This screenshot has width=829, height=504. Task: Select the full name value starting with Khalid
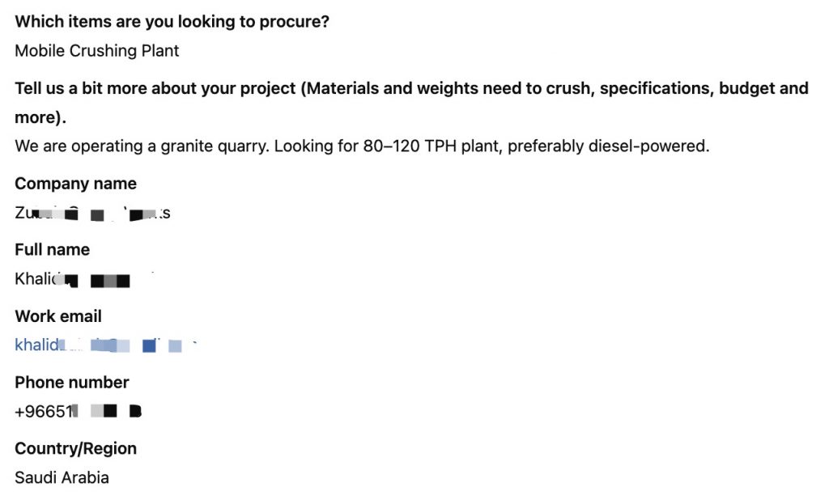click(x=72, y=279)
